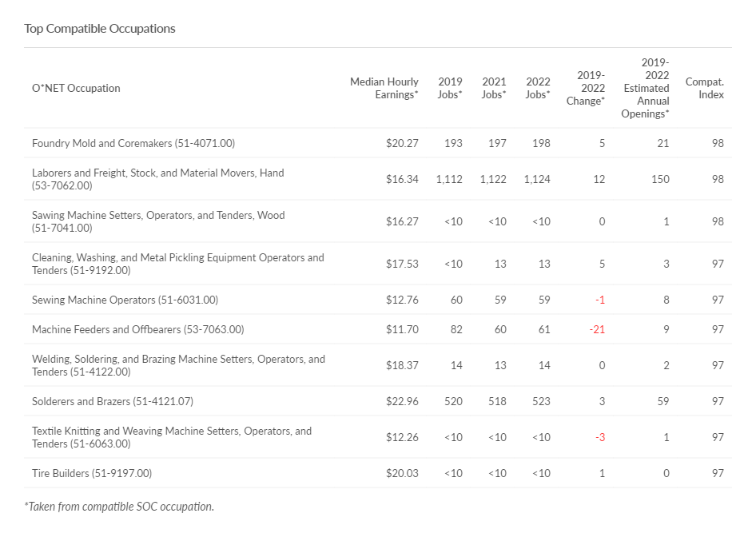Open Welding, Soldering, and Brazing Machine Setters occupation
Screen dimensions: 756x537
(x=178, y=365)
